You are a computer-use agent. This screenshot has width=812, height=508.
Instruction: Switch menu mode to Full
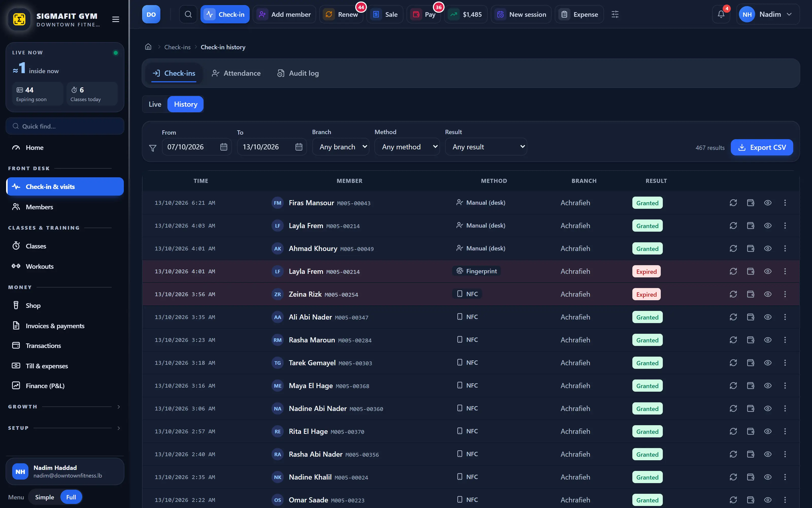pos(71,497)
